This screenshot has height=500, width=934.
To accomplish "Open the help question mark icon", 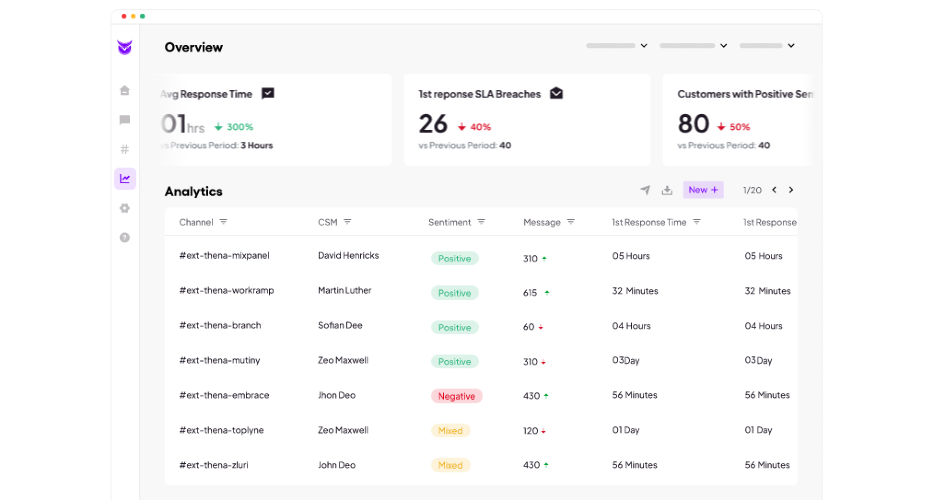I will [124, 237].
